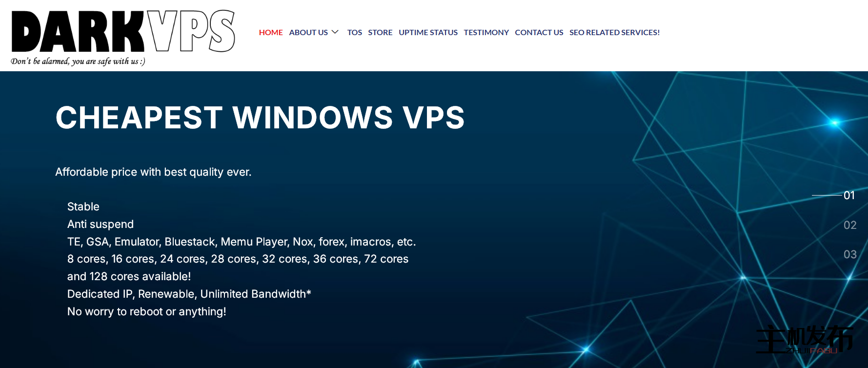Navigate to CONTACT US

point(539,32)
